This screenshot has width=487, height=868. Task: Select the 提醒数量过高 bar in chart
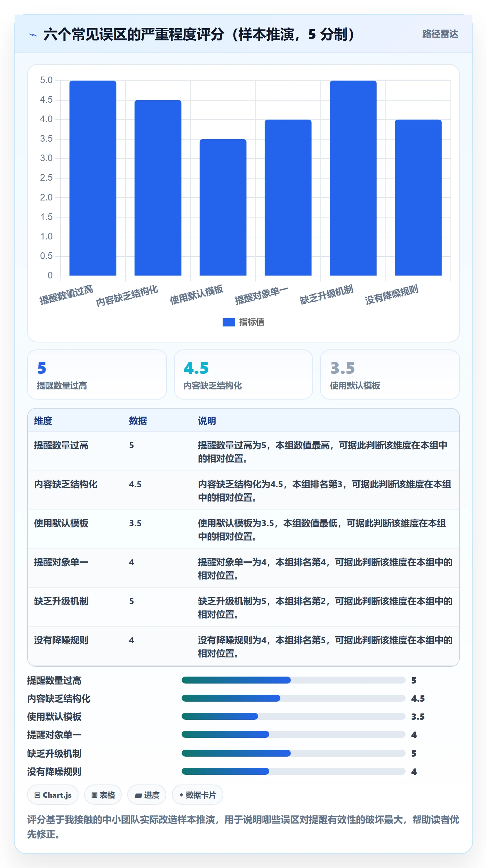[x=93, y=178]
